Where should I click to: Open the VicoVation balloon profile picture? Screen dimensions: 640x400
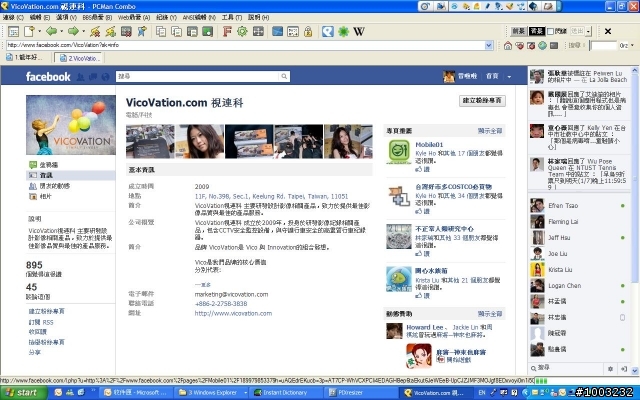[71, 125]
